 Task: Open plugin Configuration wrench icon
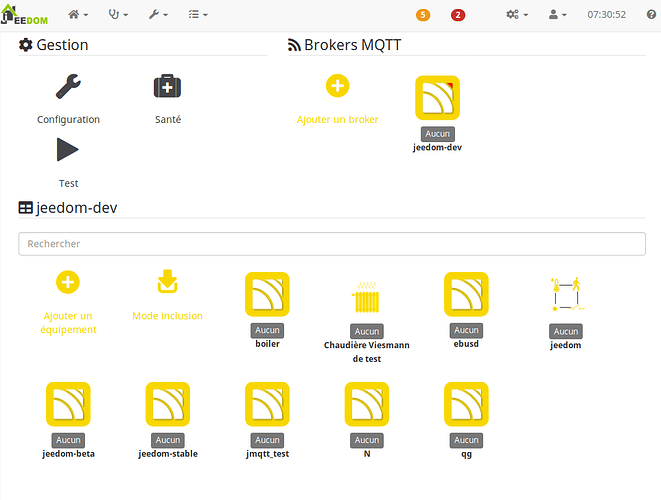tap(68, 86)
